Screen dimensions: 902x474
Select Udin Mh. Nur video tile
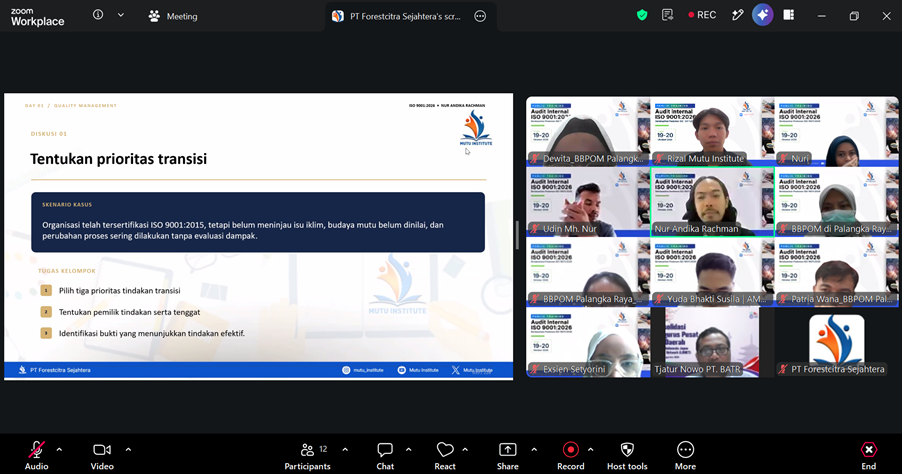click(x=588, y=202)
